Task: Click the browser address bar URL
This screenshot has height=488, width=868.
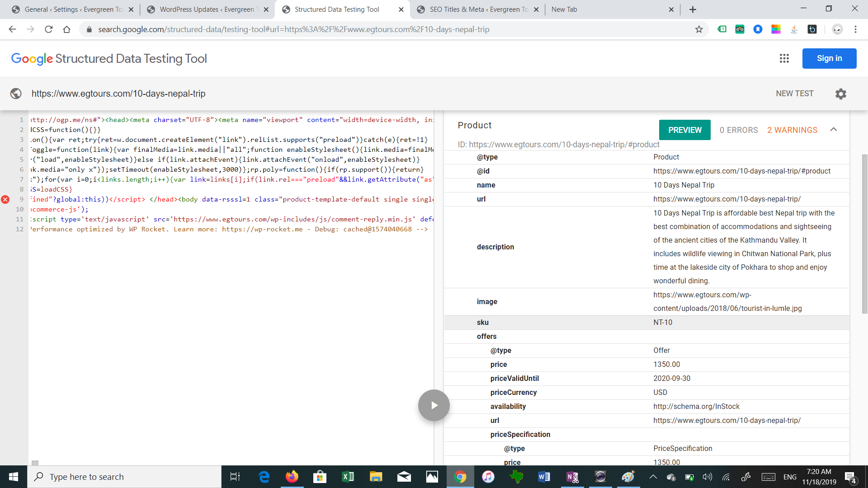Action: 294,29
